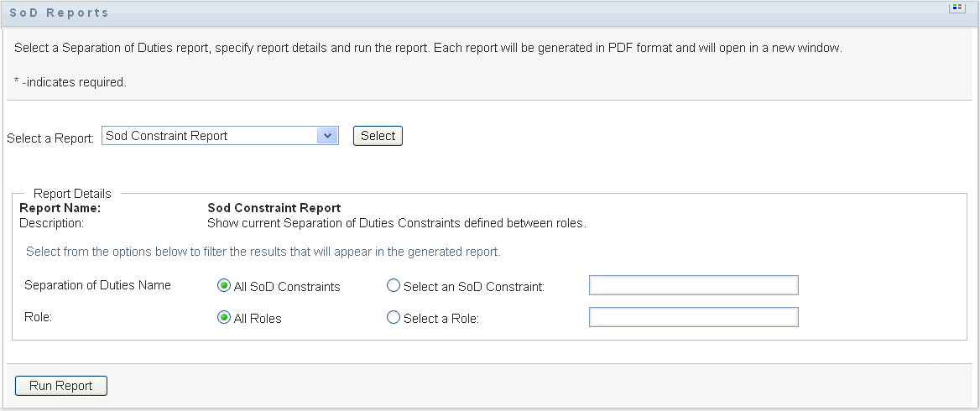This screenshot has width=980, height=411.
Task: Pick the Select a Role radio button
Action: click(394, 318)
